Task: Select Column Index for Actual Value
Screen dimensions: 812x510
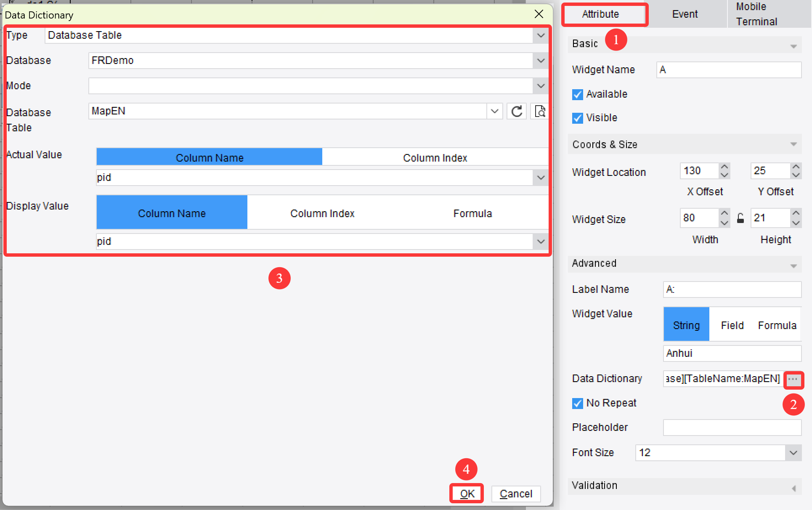Action: [x=435, y=157]
